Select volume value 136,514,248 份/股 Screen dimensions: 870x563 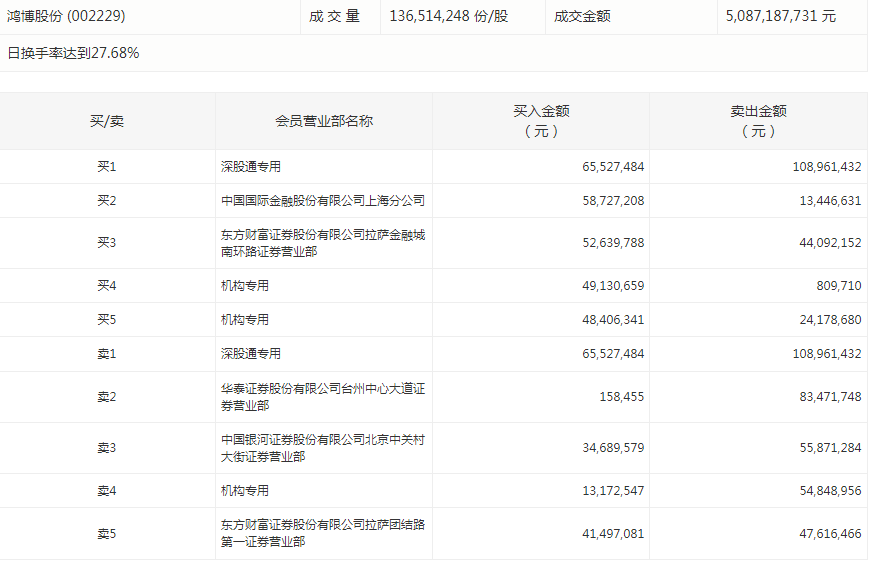448,16
